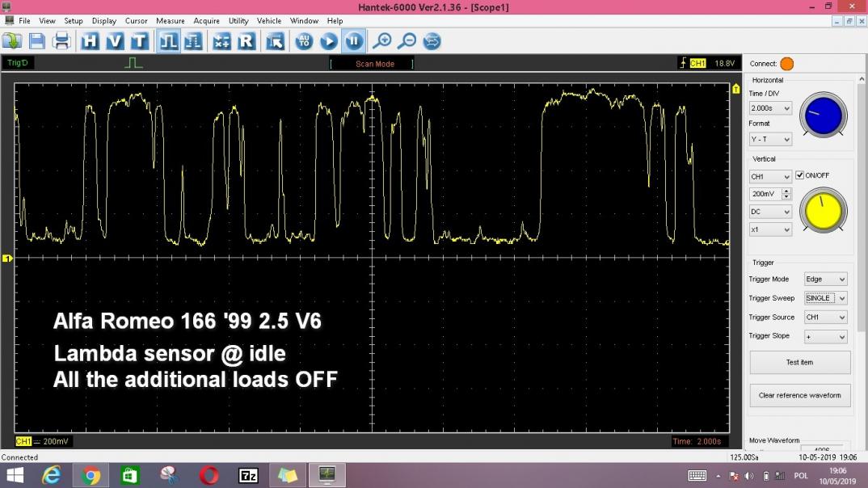Click the CH1 ground level marker on left edge
The height and width of the screenshot is (488, 868).
(x=7, y=259)
